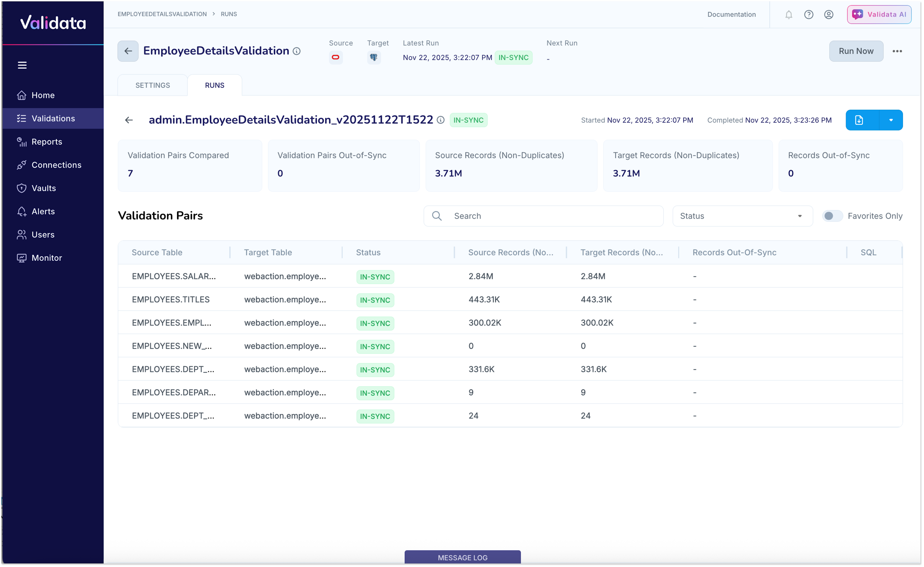Open the Validata AI assistant

tap(879, 15)
